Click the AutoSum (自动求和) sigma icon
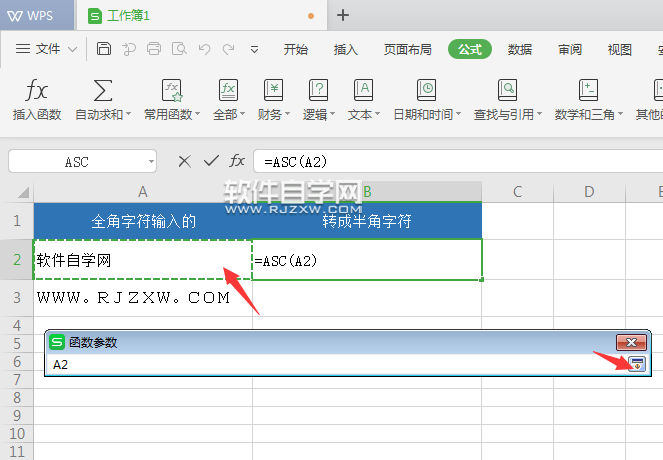 tap(102, 92)
